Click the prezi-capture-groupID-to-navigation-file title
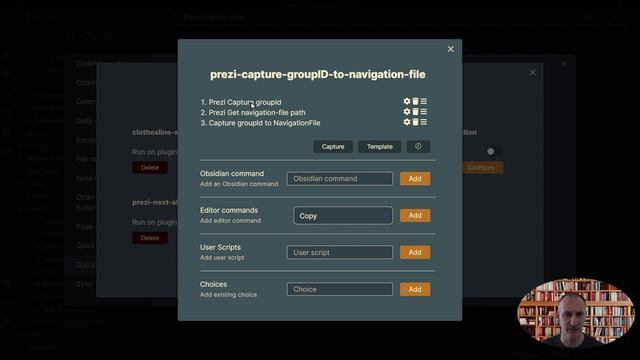 pyautogui.click(x=318, y=74)
